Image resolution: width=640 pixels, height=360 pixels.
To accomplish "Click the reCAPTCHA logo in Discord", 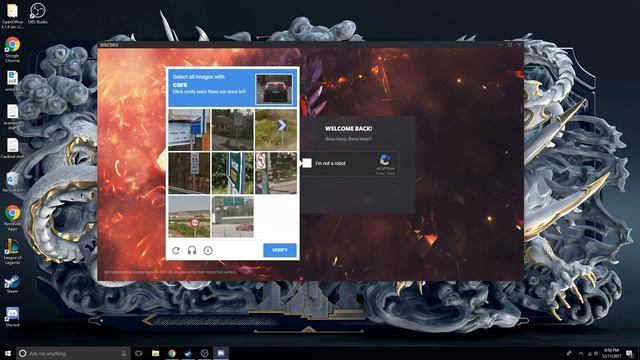I will coord(385,160).
